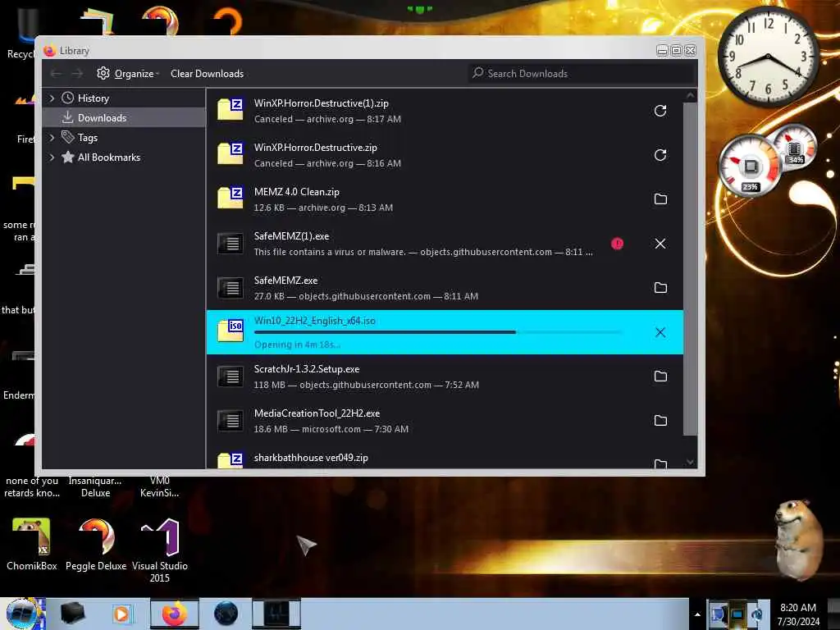Show MediaCreationTool_22H2.exe in folder

(660, 421)
